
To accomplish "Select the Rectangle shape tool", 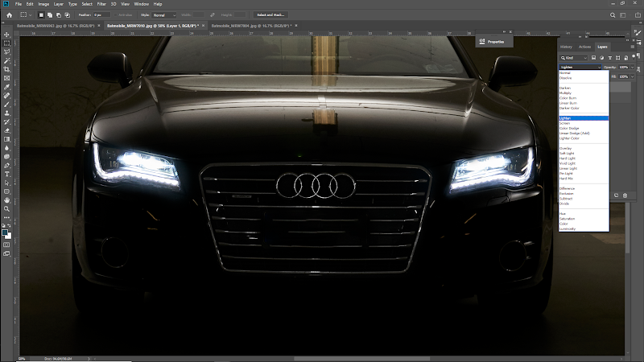I will 6,191.
